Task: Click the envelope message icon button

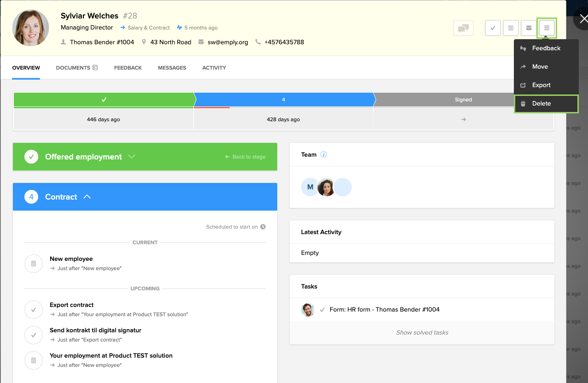Action: [x=529, y=28]
